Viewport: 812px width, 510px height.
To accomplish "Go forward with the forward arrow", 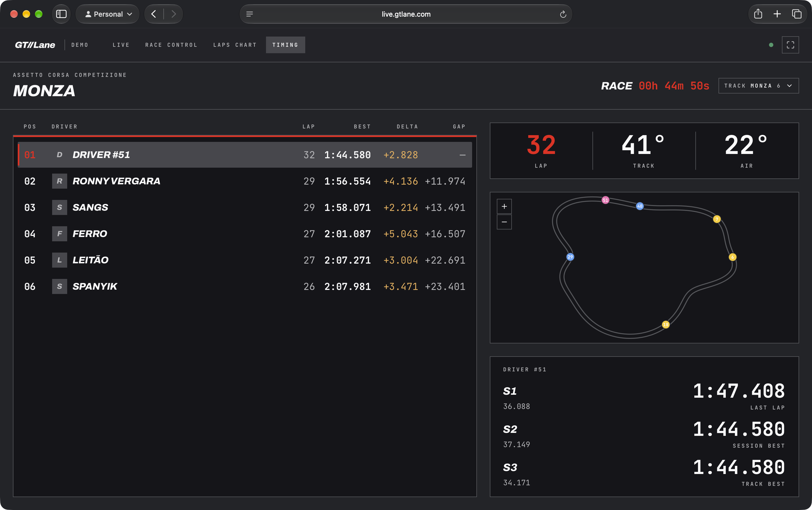I will pos(173,14).
